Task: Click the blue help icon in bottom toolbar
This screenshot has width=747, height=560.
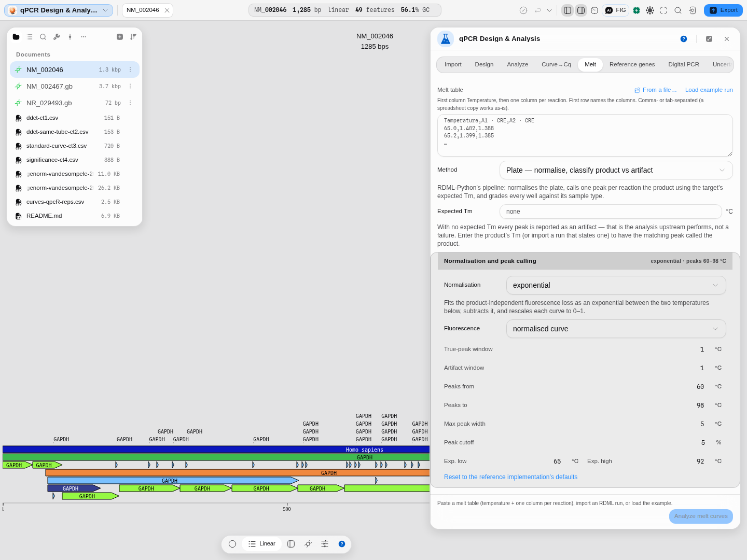Action: tap(342, 544)
